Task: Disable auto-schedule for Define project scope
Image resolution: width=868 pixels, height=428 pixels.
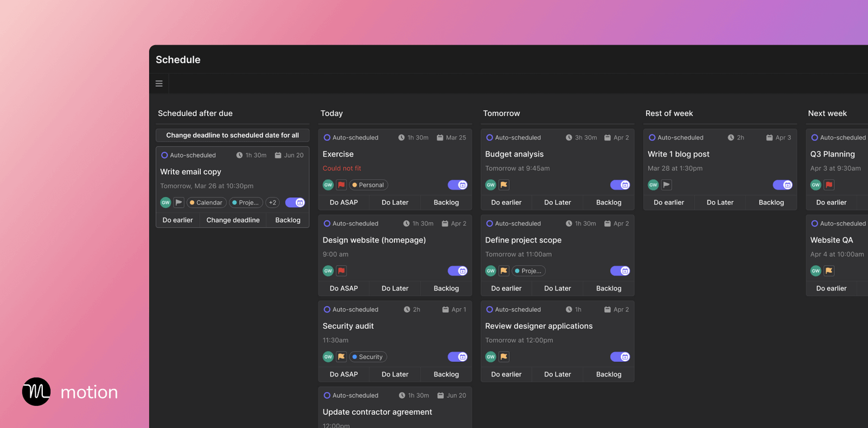Action: click(x=620, y=271)
